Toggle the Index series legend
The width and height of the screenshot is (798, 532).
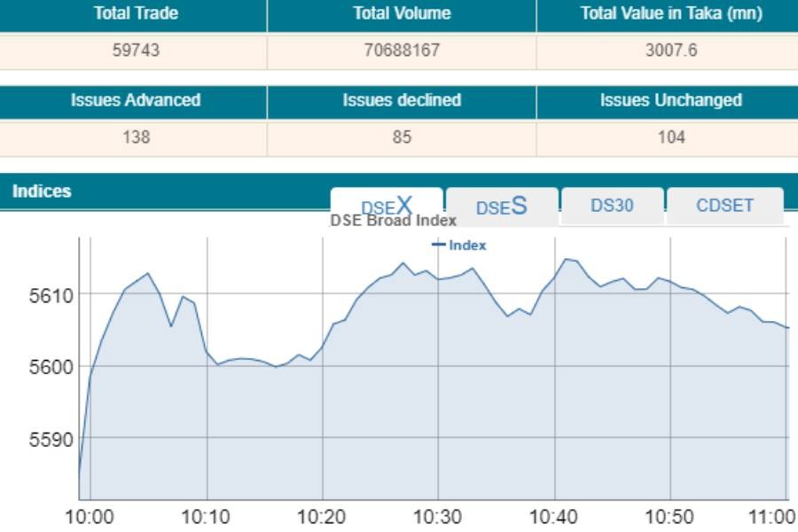[459, 246]
